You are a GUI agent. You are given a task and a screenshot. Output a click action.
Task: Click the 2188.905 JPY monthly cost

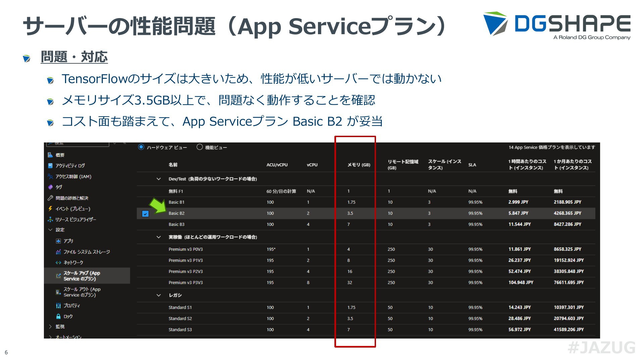pos(568,202)
